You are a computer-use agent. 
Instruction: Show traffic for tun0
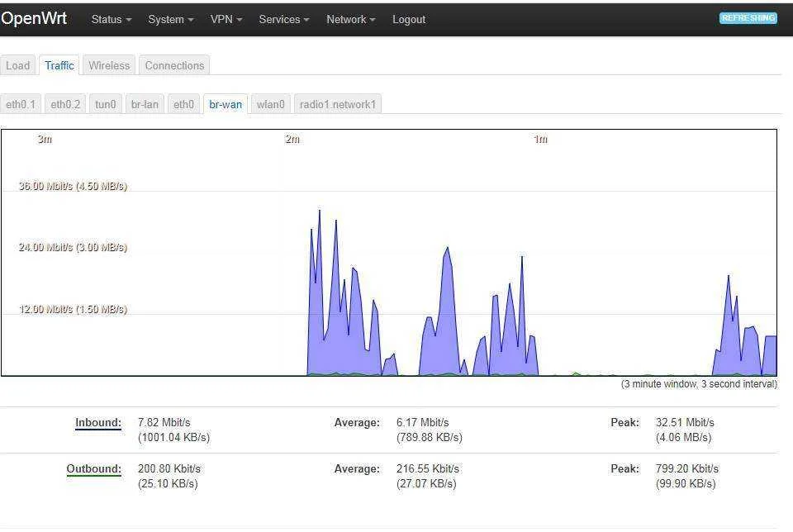tap(105, 104)
